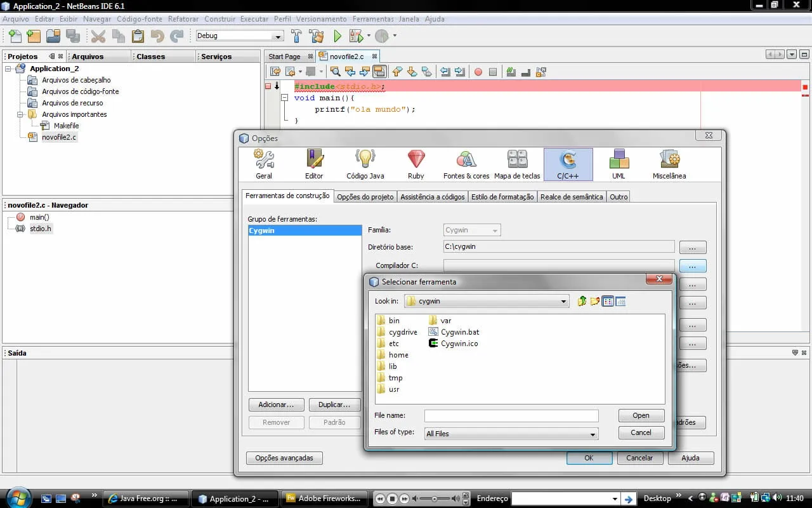Click the Debug Main Project icon
The height and width of the screenshot is (508, 812).
point(356,36)
